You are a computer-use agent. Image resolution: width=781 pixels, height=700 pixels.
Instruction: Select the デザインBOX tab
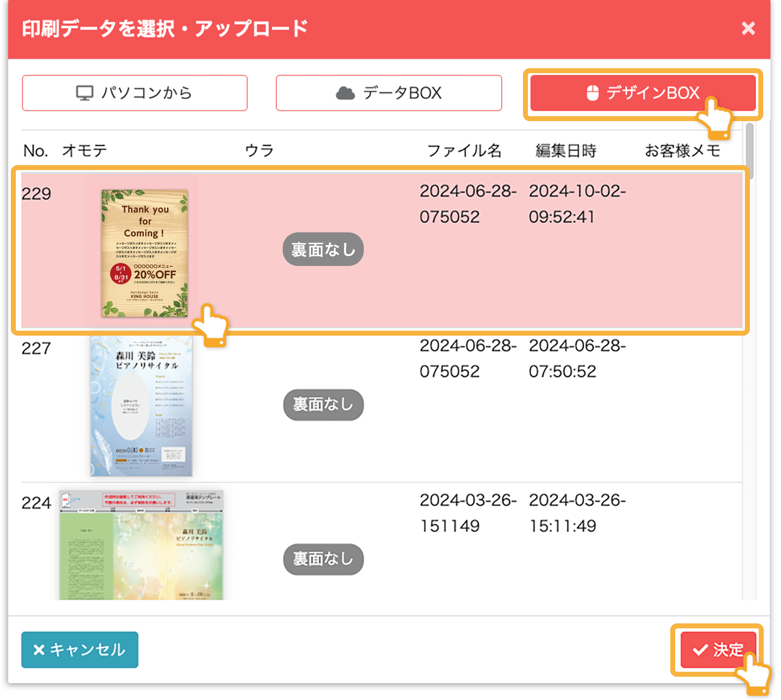(x=643, y=93)
